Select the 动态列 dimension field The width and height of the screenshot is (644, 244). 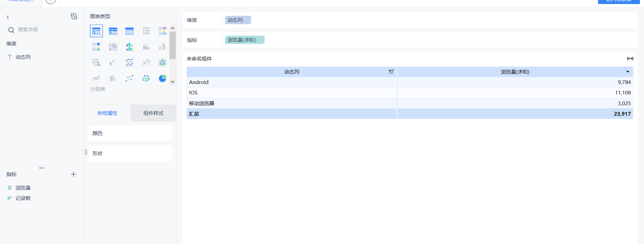tap(23, 57)
